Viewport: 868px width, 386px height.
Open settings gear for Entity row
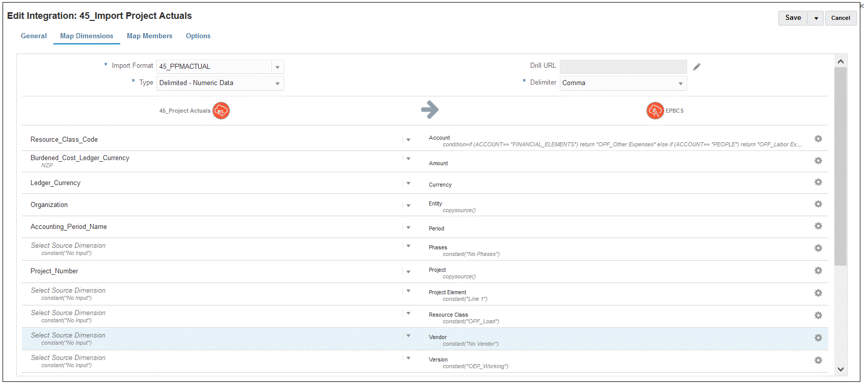pos(818,204)
